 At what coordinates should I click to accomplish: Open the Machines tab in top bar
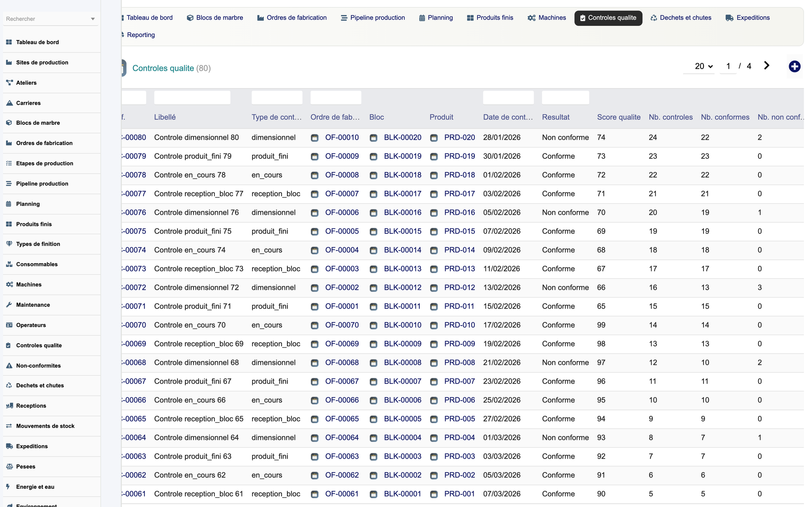point(547,18)
